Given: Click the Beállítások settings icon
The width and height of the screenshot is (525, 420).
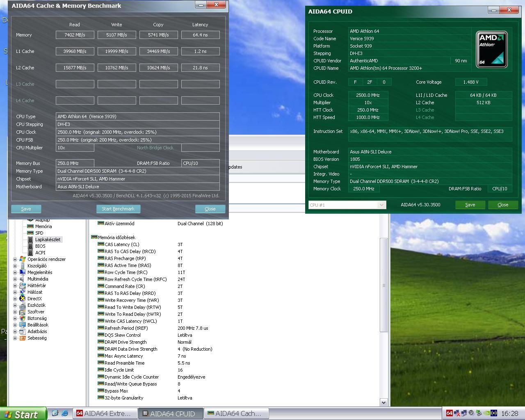Looking at the screenshot, I should (23, 325).
